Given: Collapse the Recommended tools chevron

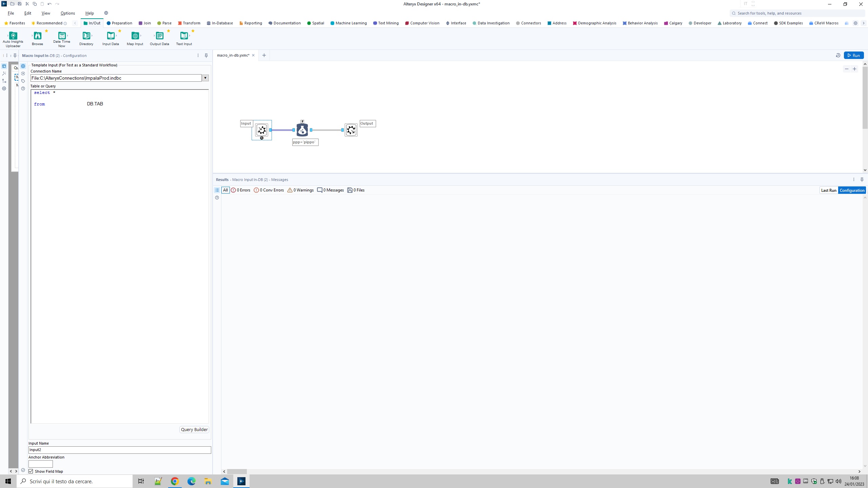Looking at the screenshot, I should [x=75, y=23].
